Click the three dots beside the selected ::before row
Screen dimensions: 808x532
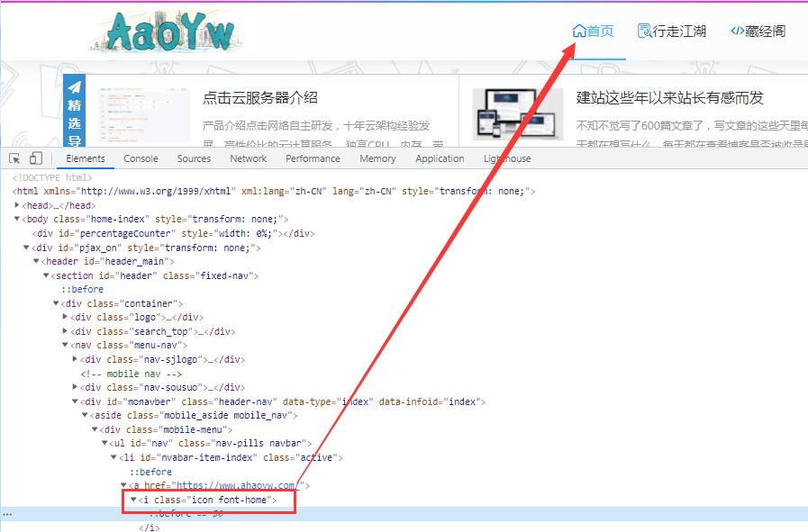tap(7, 513)
